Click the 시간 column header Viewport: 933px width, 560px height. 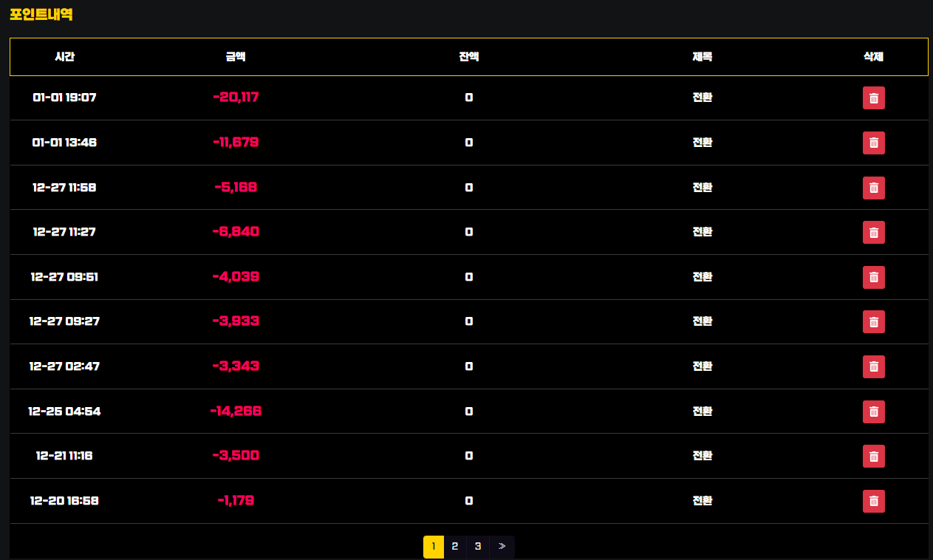tap(64, 57)
